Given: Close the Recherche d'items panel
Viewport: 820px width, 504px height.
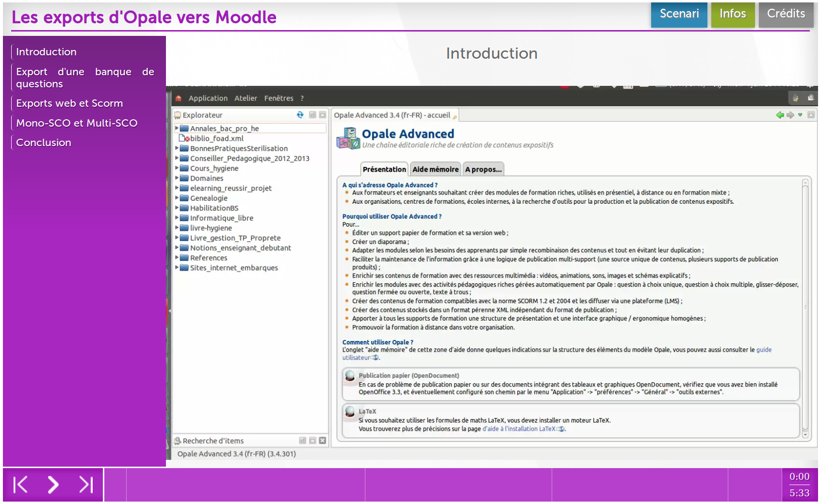Looking at the screenshot, I should tap(323, 440).
